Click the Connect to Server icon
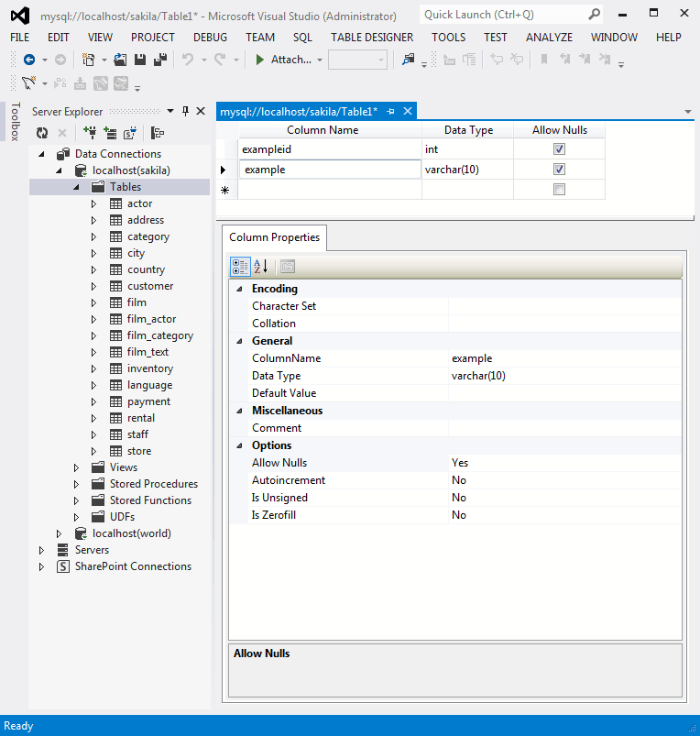Viewport: 700px width, 736px height. (110, 133)
